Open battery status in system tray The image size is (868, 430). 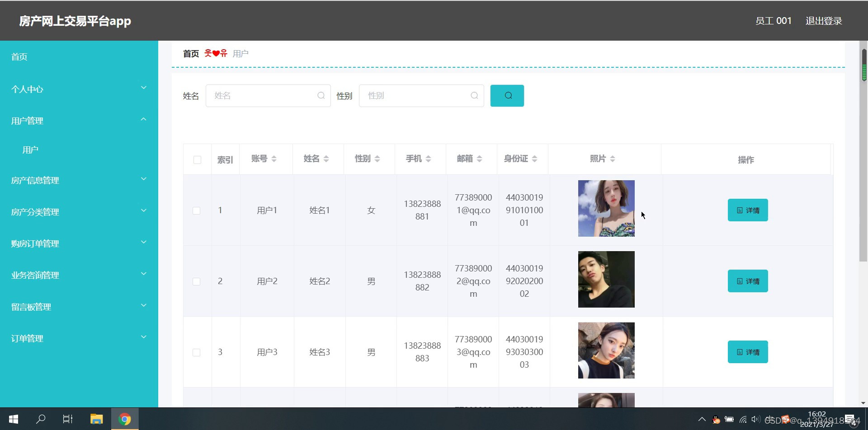[x=729, y=419]
